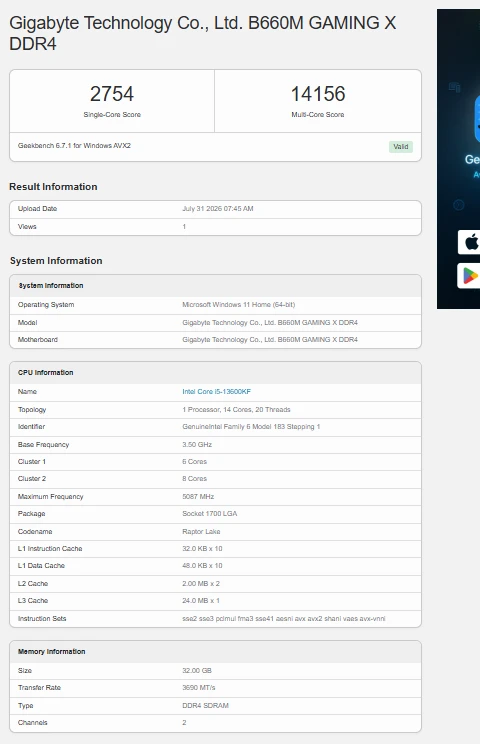The image size is (480, 744).
Task: Click the L2 Cache value 2.00 MB x 2
Action: point(201,584)
